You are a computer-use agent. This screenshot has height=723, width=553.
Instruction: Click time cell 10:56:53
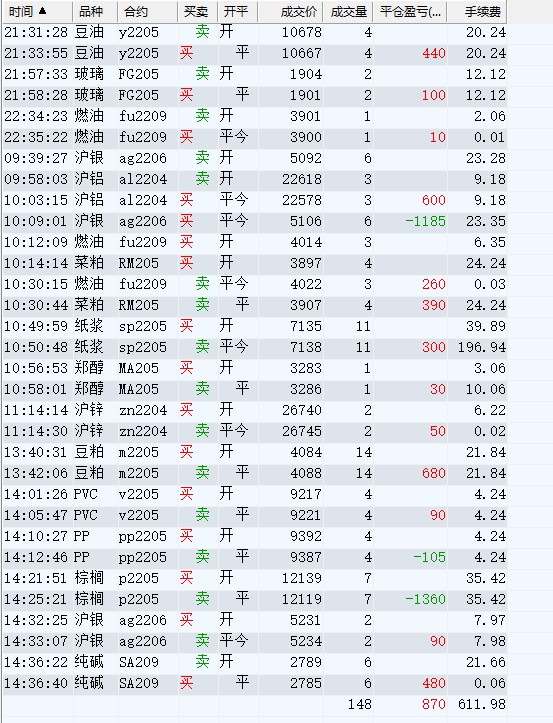(36, 368)
